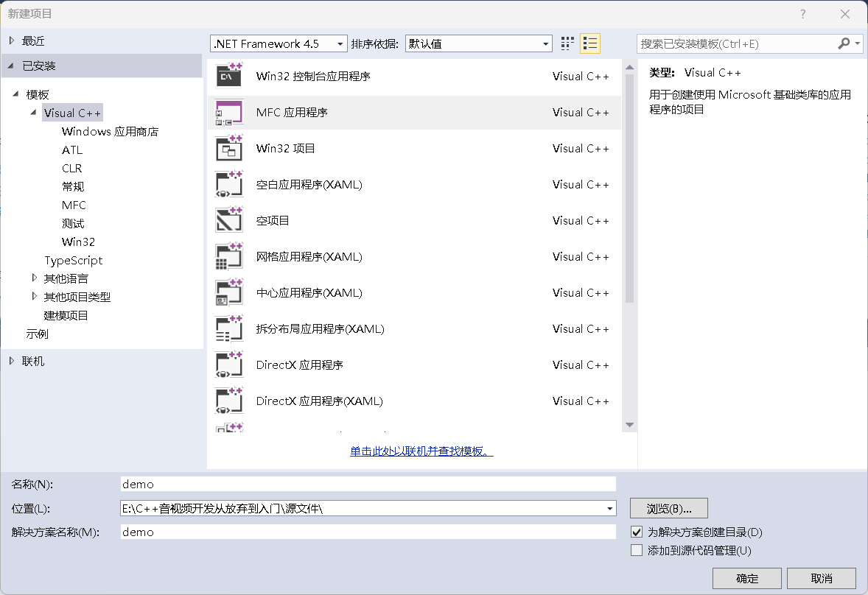The image size is (868, 595).
Task: Select the 网格应用程序(XAML) template name
Action: [309, 256]
